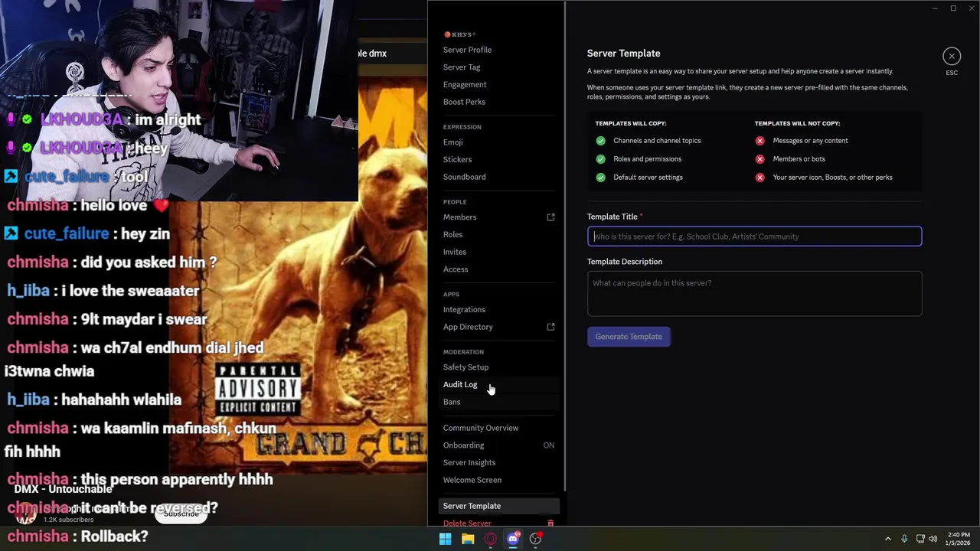Select Server Template sidebar item
The width and height of the screenshot is (980, 551).
pos(499,506)
